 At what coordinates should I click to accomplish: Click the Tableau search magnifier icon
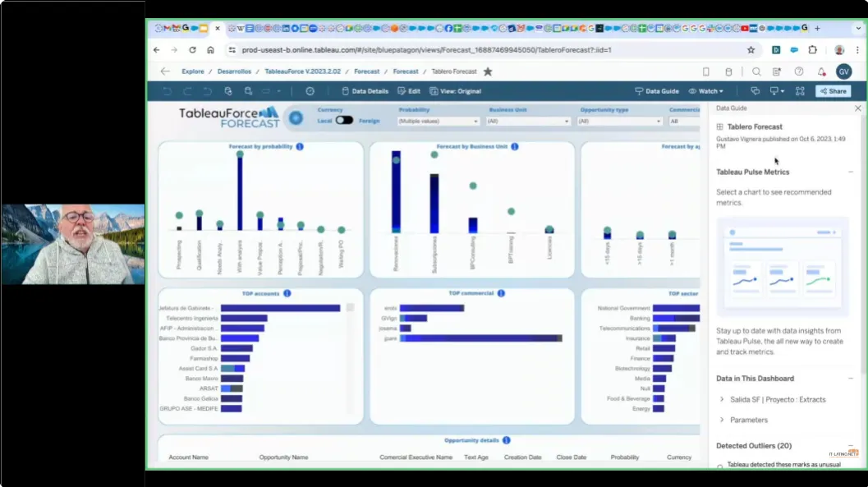point(756,72)
